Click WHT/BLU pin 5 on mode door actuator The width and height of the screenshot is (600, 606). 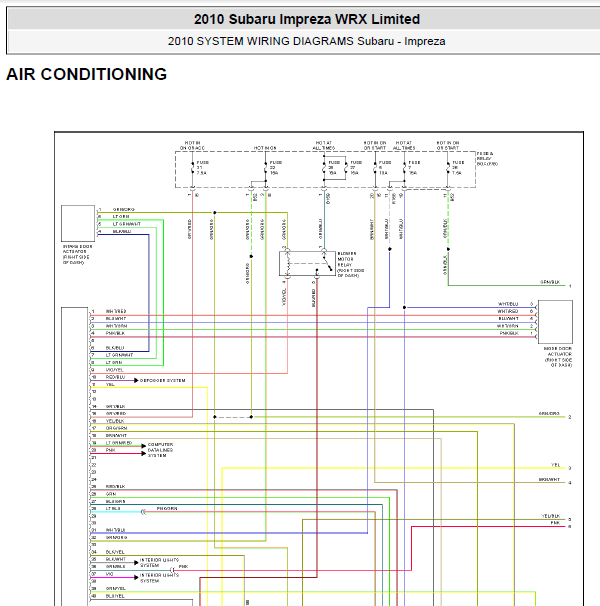(508, 304)
